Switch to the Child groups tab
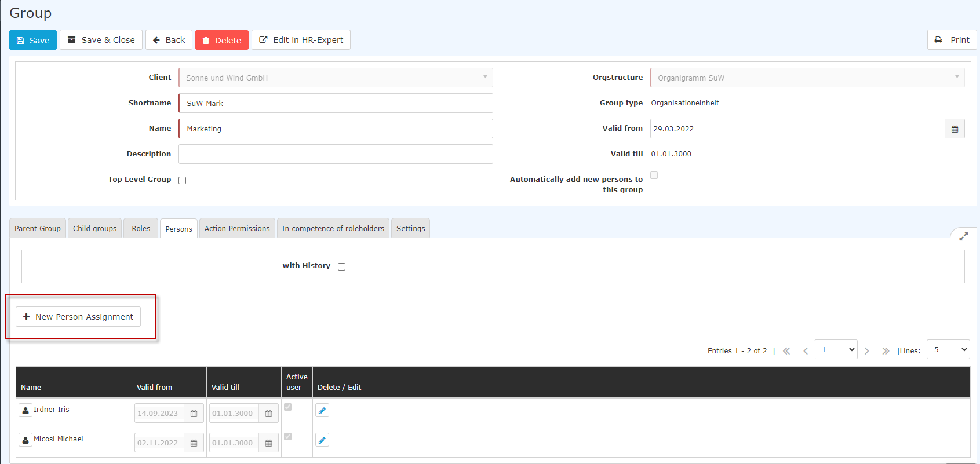Image resolution: width=980 pixels, height=464 pixels. 94,228
